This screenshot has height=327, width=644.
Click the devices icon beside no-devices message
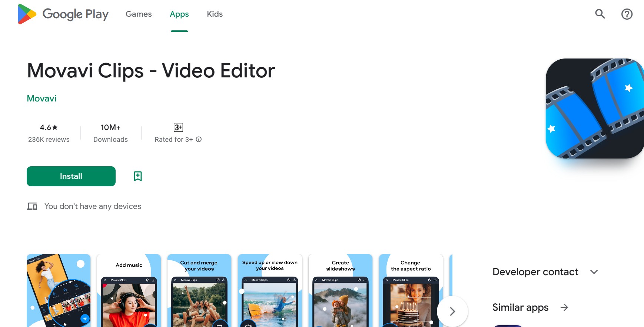pyautogui.click(x=32, y=206)
